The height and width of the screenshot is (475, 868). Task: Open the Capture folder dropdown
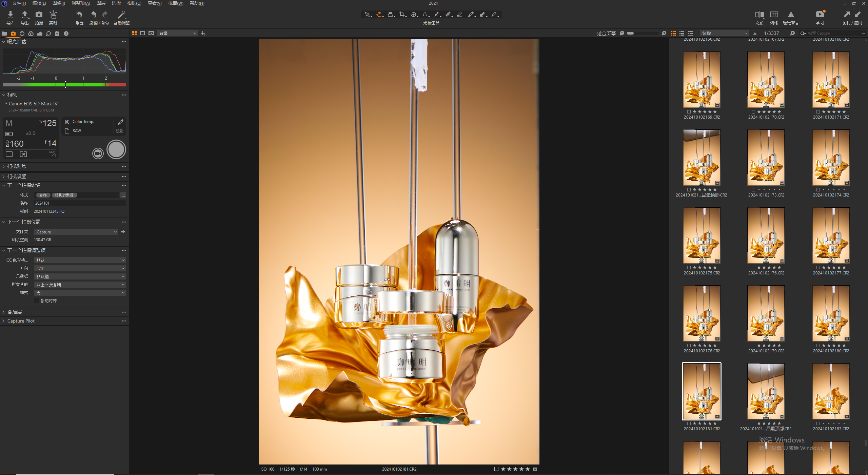[x=76, y=232]
